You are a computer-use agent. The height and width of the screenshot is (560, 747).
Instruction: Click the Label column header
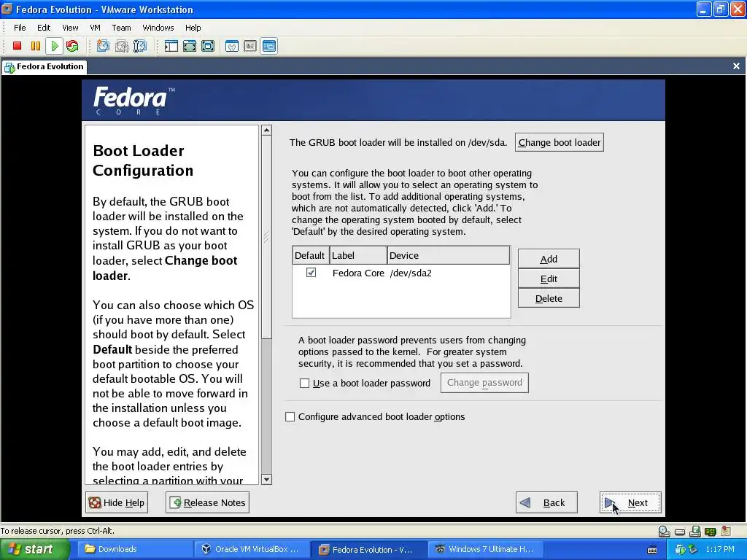(358, 255)
